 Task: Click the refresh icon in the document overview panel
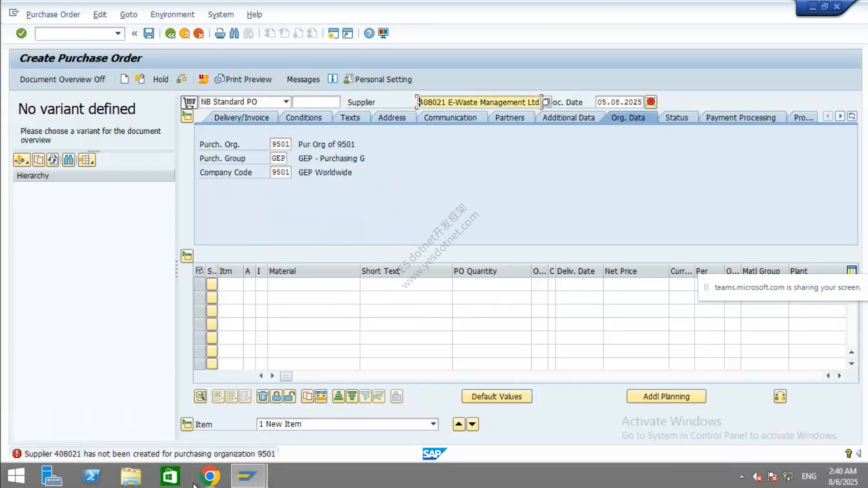pos(53,160)
